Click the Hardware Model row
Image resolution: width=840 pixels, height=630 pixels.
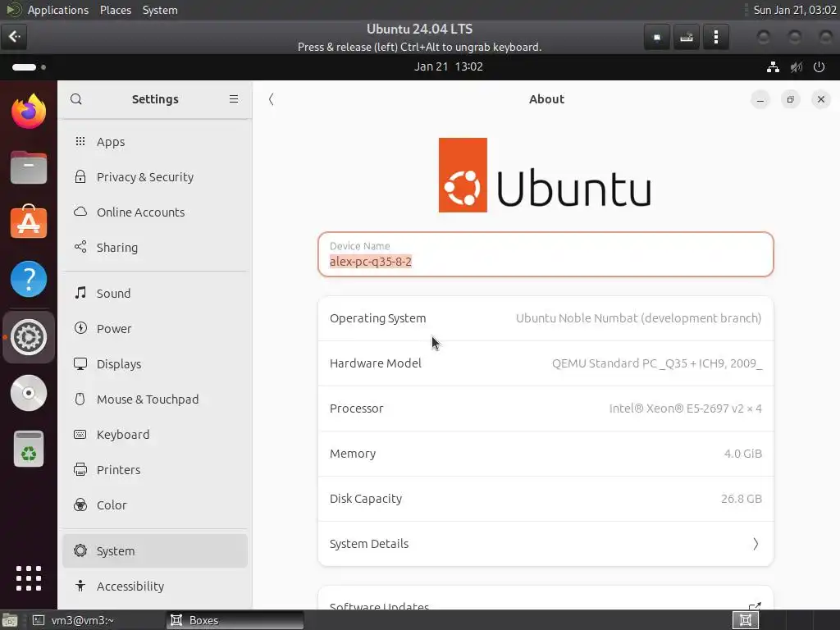pos(546,363)
